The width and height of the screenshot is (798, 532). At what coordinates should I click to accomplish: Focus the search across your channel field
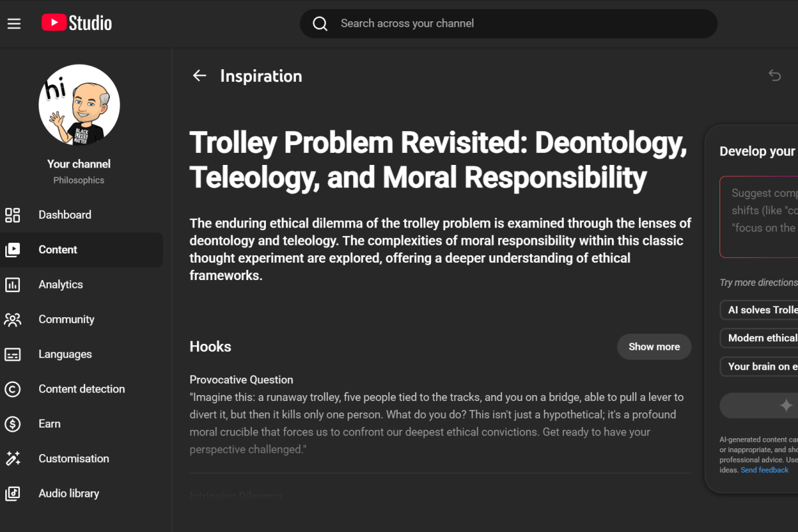[519, 24]
